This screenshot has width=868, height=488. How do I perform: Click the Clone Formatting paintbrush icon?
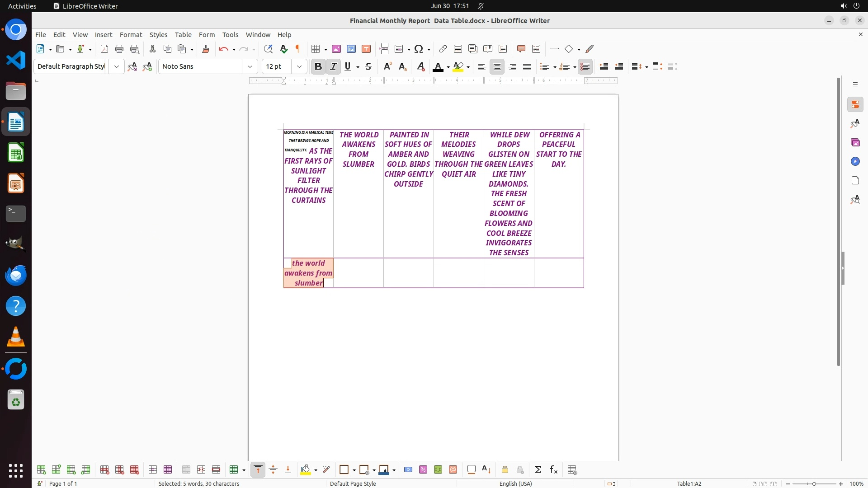point(206,49)
